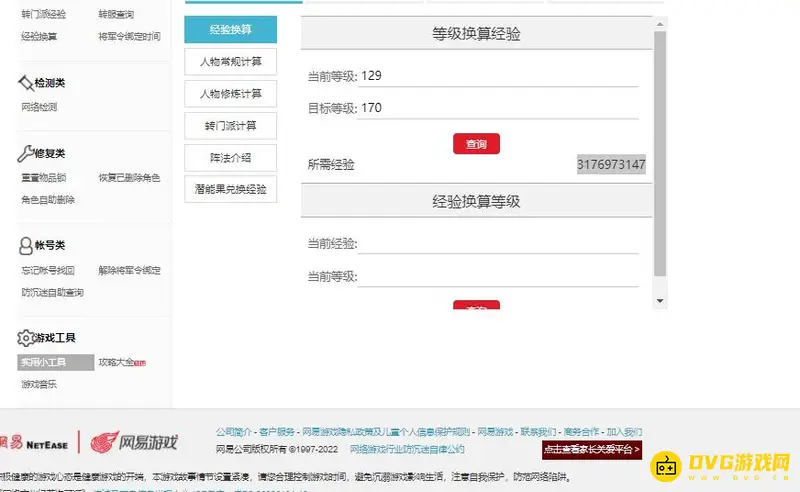The image size is (800, 492).
Task: Click the 修复类 wrench icon
Action: 26,153
